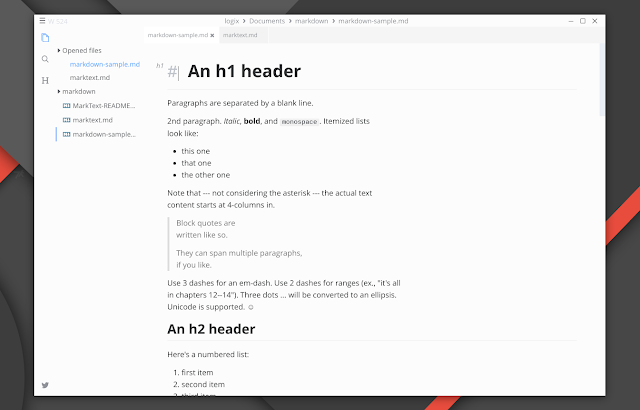Open marktext.md in the markdown folder
Viewport: 640px width, 410px height.
pos(93,120)
